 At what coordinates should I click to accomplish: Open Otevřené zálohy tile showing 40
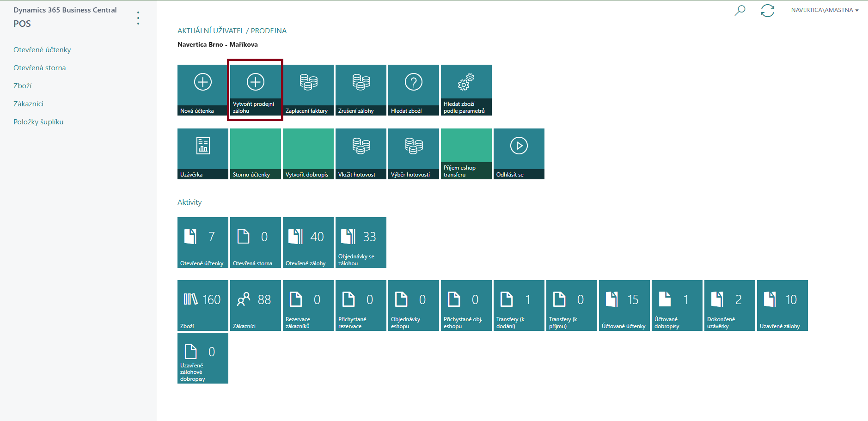308,242
